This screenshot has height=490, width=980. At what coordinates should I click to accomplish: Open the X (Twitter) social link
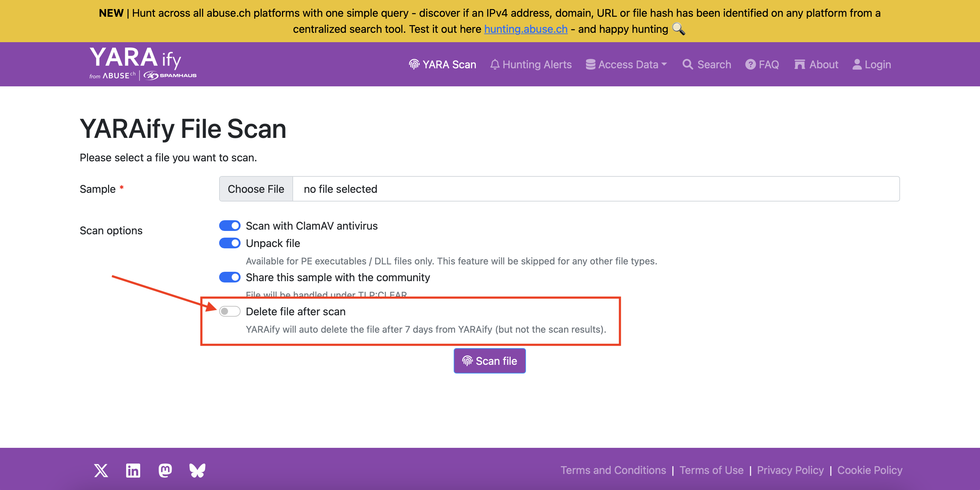click(101, 470)
